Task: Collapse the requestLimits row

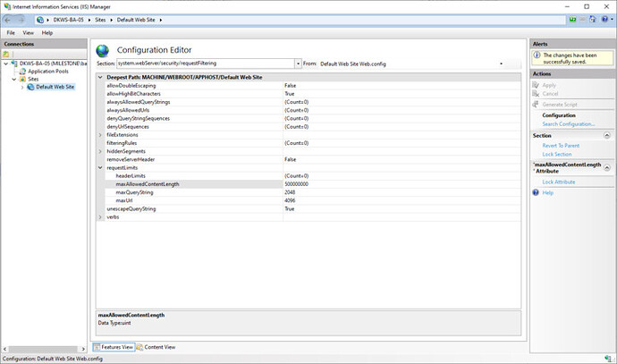Action: tap(100, 167)
